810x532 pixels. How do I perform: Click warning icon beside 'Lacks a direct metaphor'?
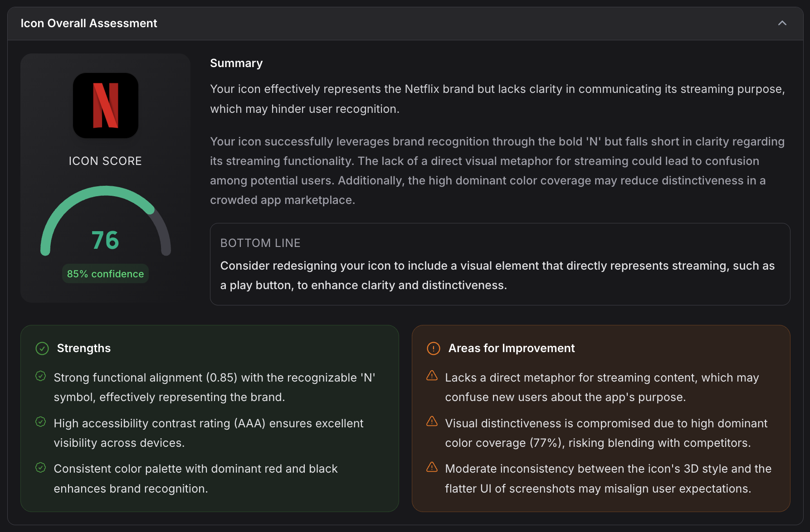click(432, 376)
